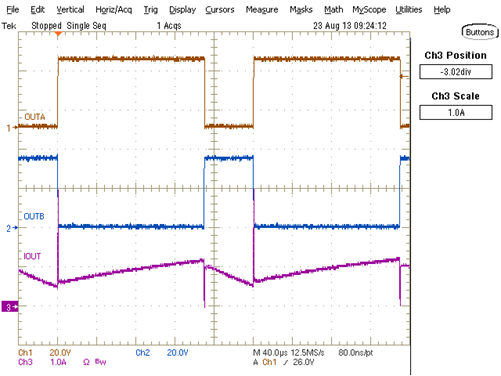The image size is (501, 376).
Task: Click the Stopped acquisition status
Action: tap(46, 26)
